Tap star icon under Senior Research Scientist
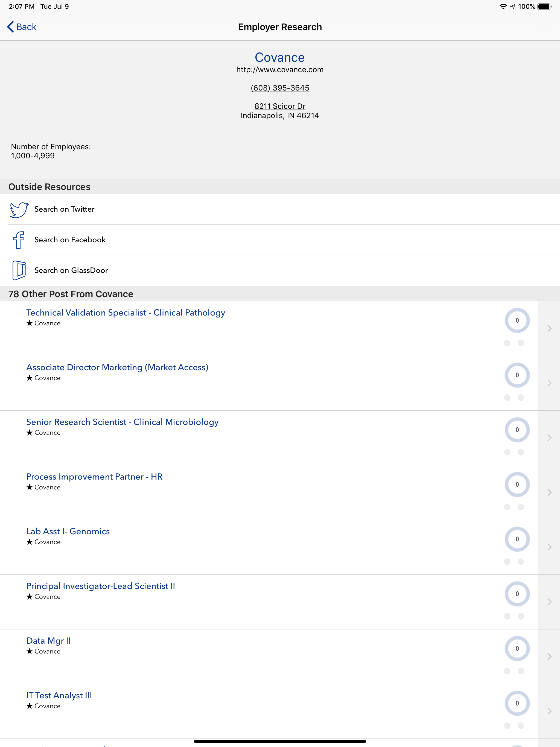Image resolution: width=560 pixels, height=747 pixels. (x=30, y=433)
